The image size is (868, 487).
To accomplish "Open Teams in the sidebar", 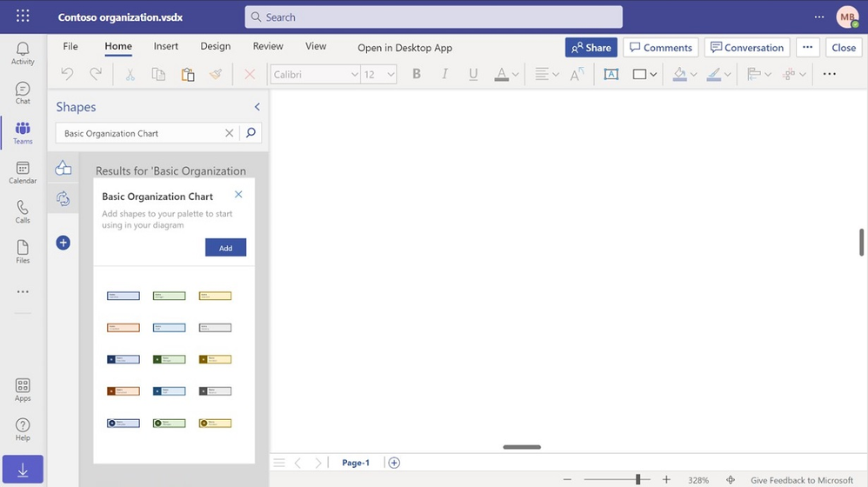I will click(23, 133).
